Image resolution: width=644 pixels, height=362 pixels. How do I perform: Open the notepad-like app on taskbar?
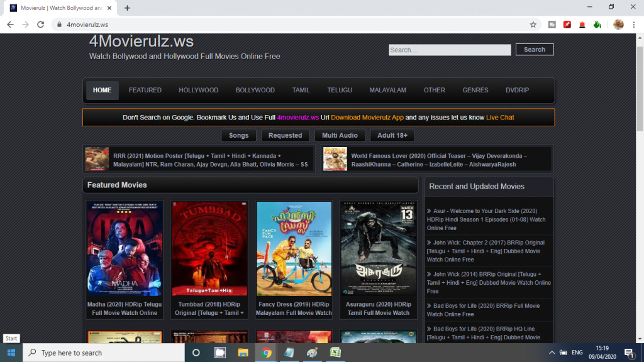coord(289,353)
